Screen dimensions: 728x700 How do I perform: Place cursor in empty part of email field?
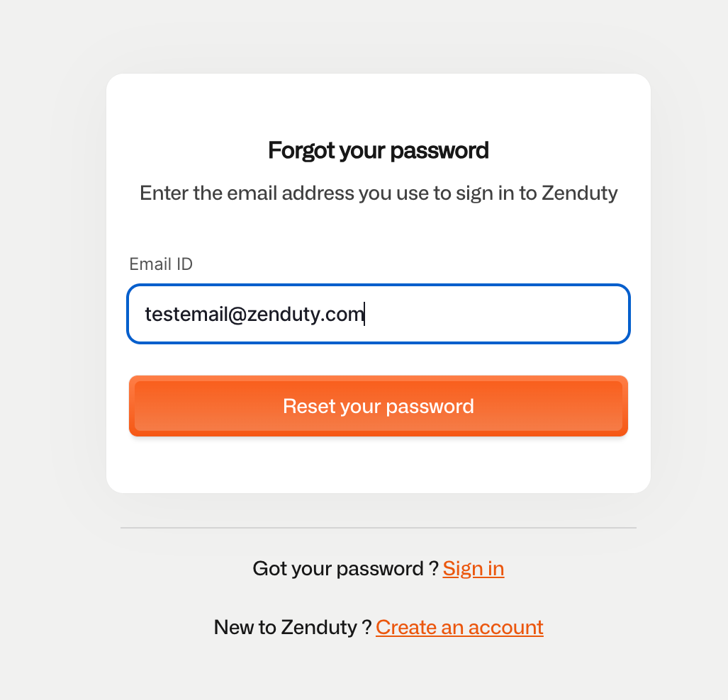496,314
